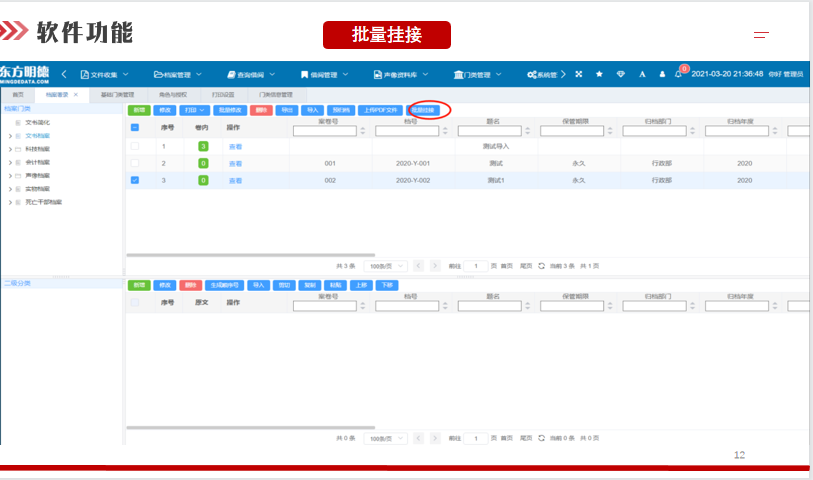813x480 pixels.
Task: Toggle the select-all checkbox in upper table
Action: [135, 128]
